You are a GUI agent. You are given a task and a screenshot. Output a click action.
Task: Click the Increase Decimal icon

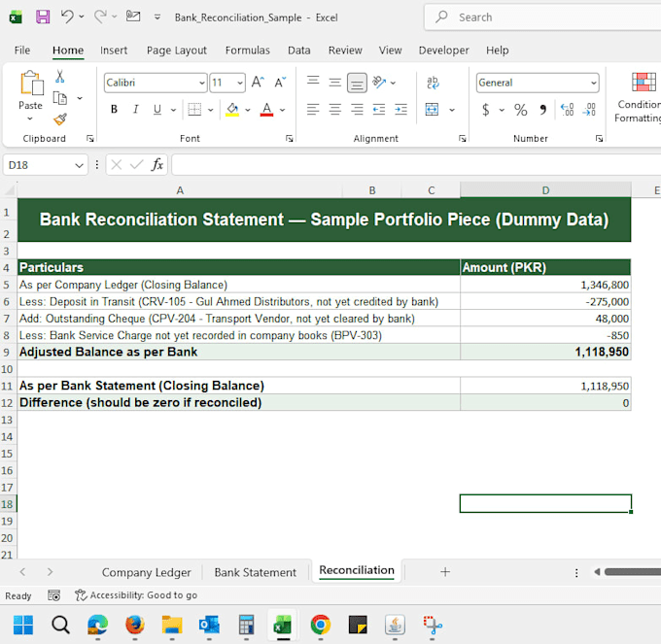point(567,110)
